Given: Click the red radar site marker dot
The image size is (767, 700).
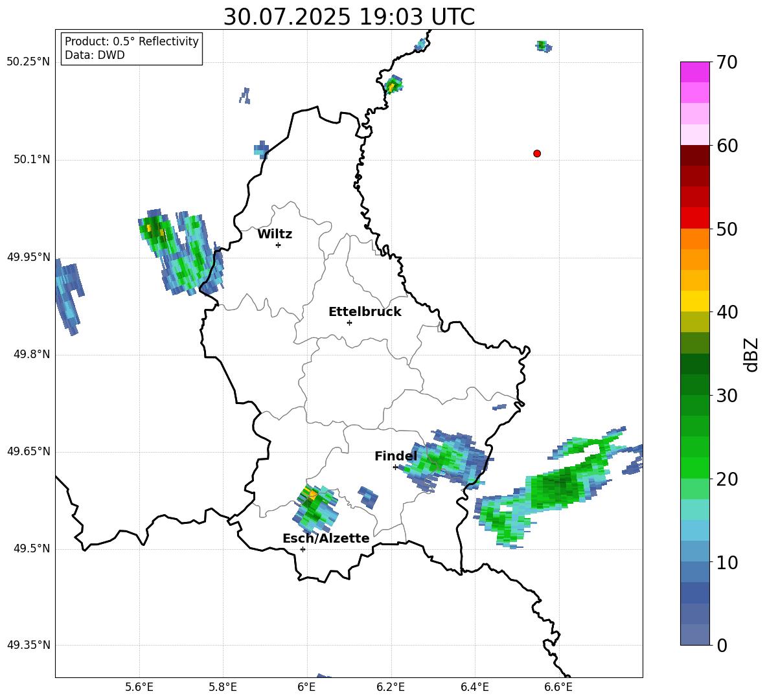Looking at the screenshot, I should [x=537, y=153].
